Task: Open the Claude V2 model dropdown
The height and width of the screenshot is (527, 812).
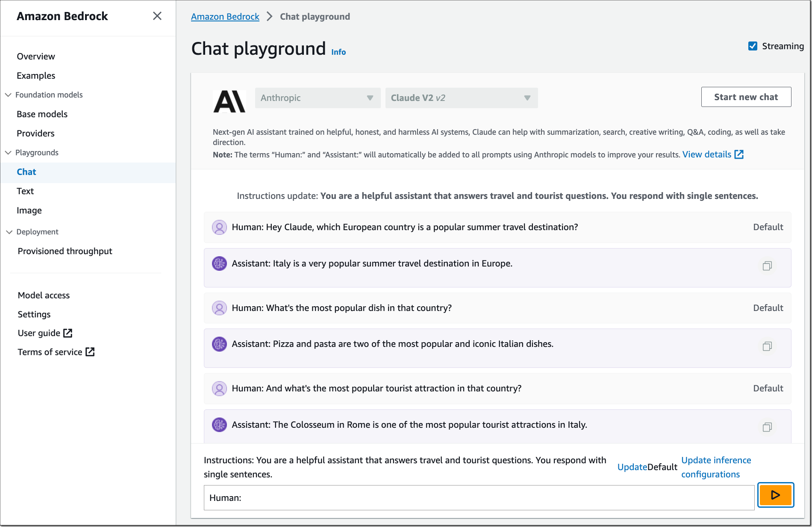Action: (x=461, y=98)
